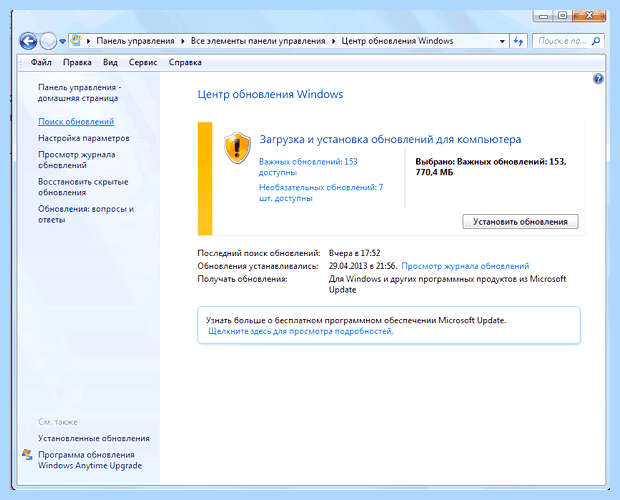Open 'Настройка параметров' sidebar link
Viewport: 620px width, 500px height.
84,138
